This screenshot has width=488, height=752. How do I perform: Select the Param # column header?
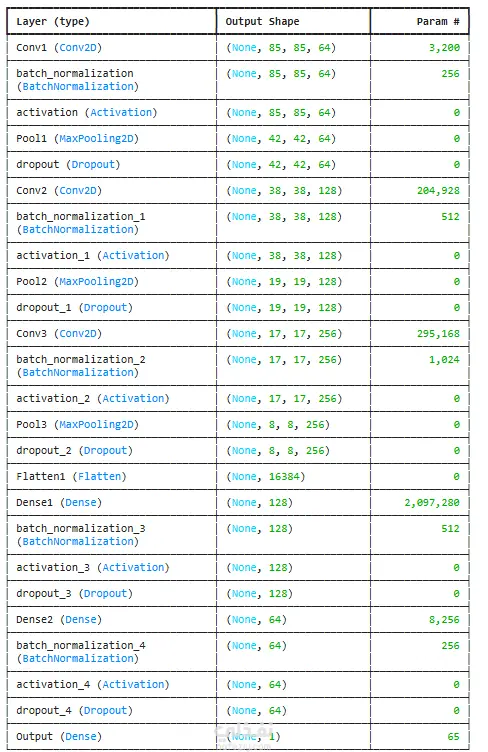point(438,22)
